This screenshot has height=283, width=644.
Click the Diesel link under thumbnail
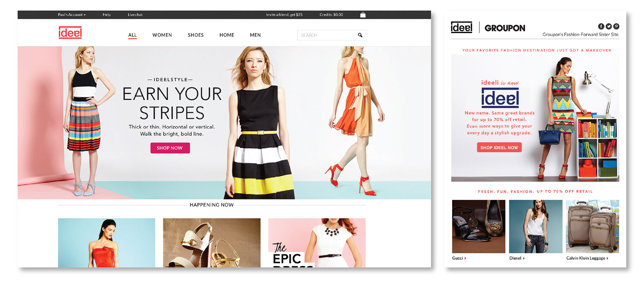pos(517,258)
